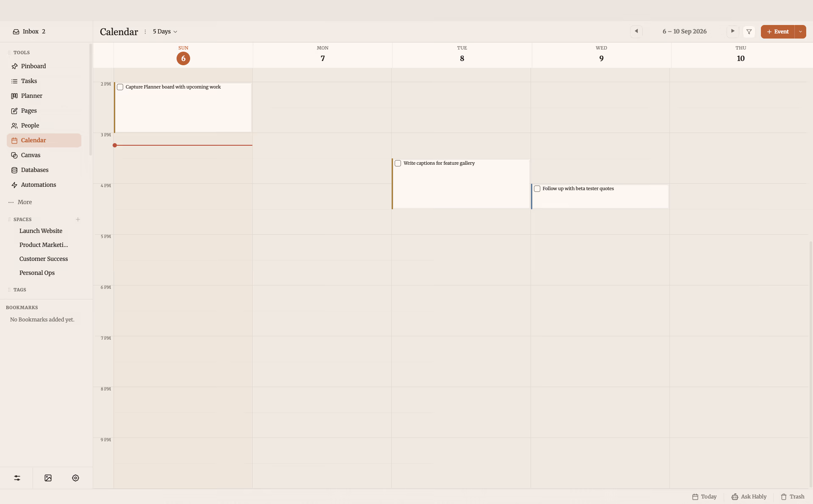Open Canvas shapes icon
813x504 pixels.
tap(14, 155)
